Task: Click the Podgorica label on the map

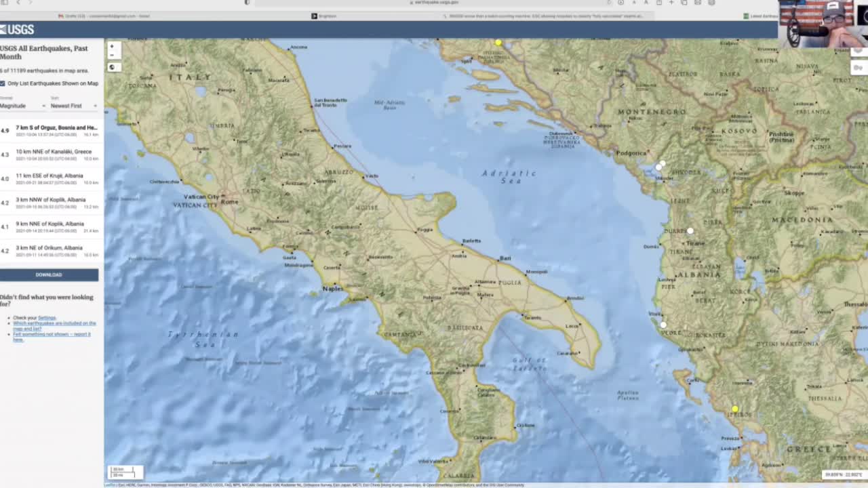Action: click(631, 153)
